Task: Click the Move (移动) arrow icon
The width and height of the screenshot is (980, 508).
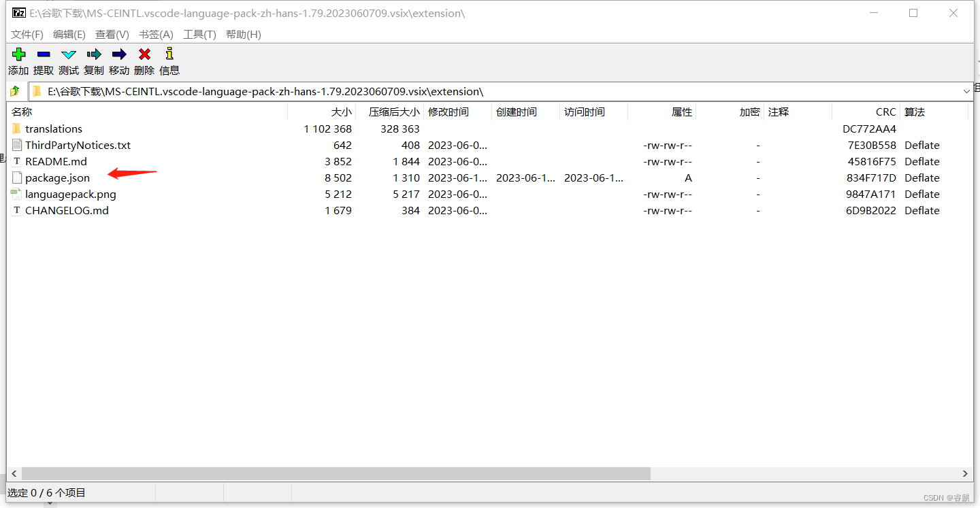Action: tap(119, 54)
